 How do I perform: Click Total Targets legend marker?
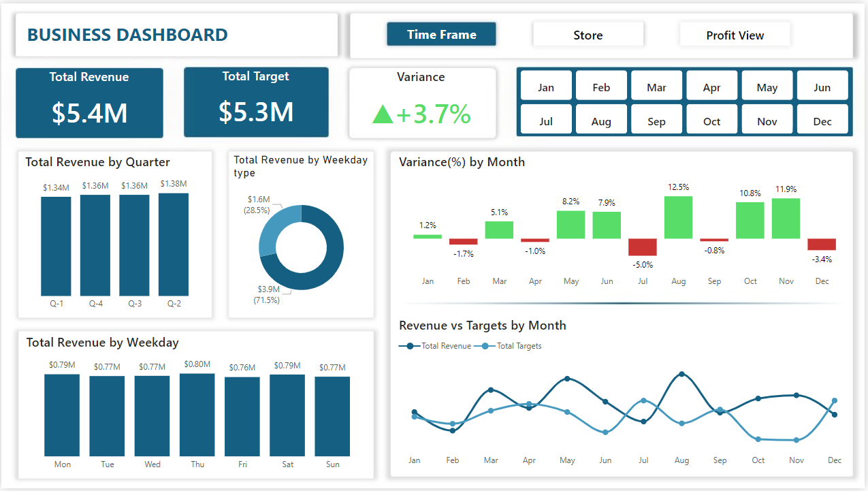pyautogui.click(x=485, y=346)
